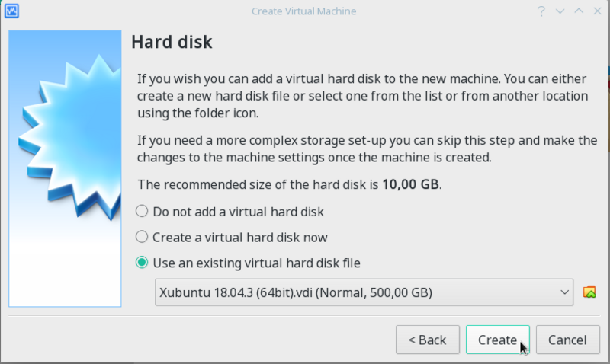Click the "Hard disk" page heading

click(172, 43)
